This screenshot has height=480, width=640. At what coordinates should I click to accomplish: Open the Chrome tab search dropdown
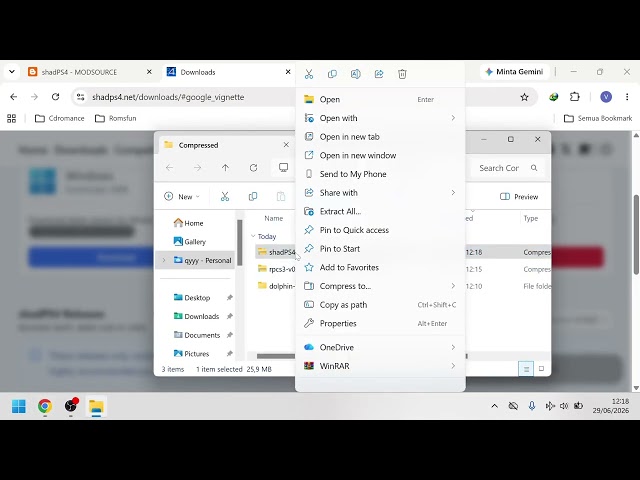[x=12, y=72]
